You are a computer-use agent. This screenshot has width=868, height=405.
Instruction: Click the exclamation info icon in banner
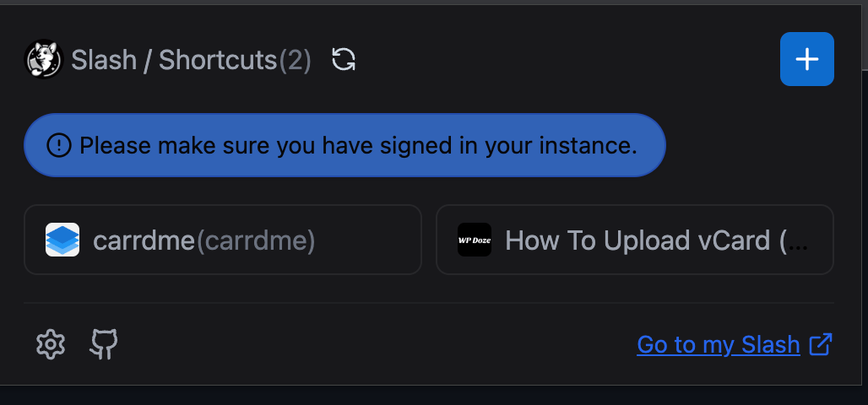[x=59, y=145]
